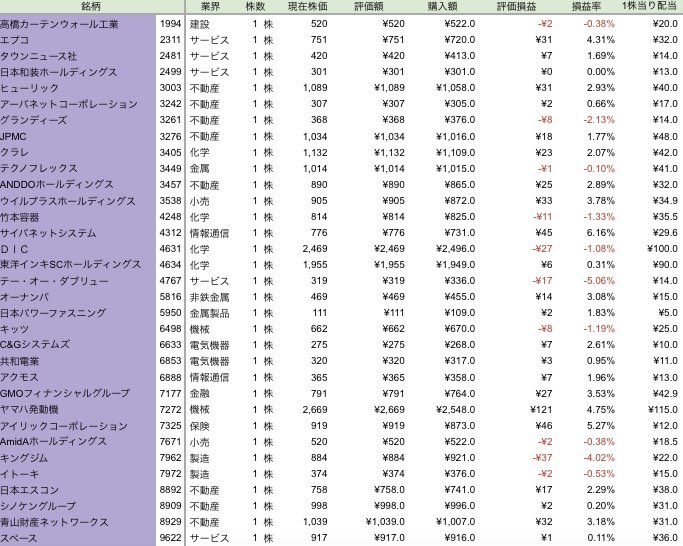Screen dimensions: 683x546
Task: Select the 業界 column header
Action: [210, 7]
